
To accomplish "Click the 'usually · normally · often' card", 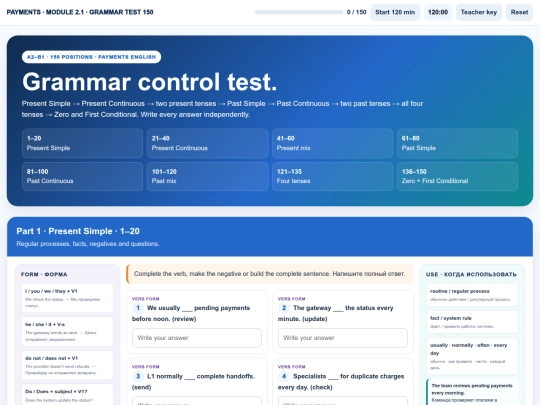I will pos(472,356).
